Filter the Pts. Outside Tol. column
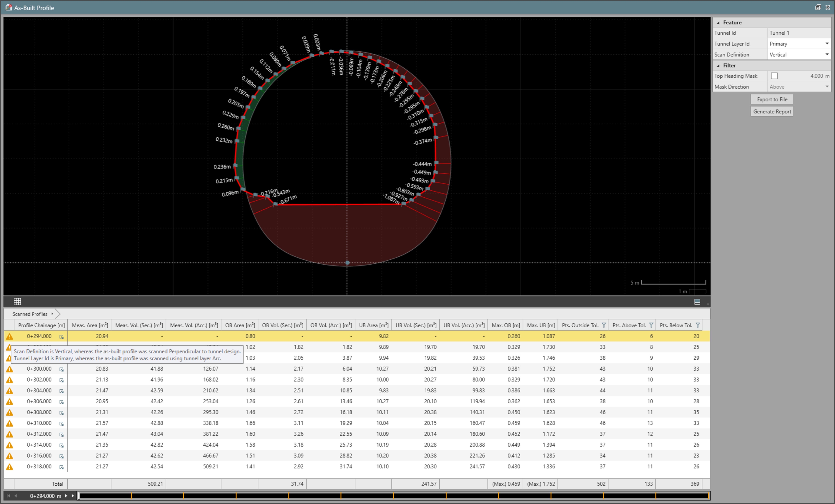This screenshot has height=504, width=835. (x=603, y=325)
